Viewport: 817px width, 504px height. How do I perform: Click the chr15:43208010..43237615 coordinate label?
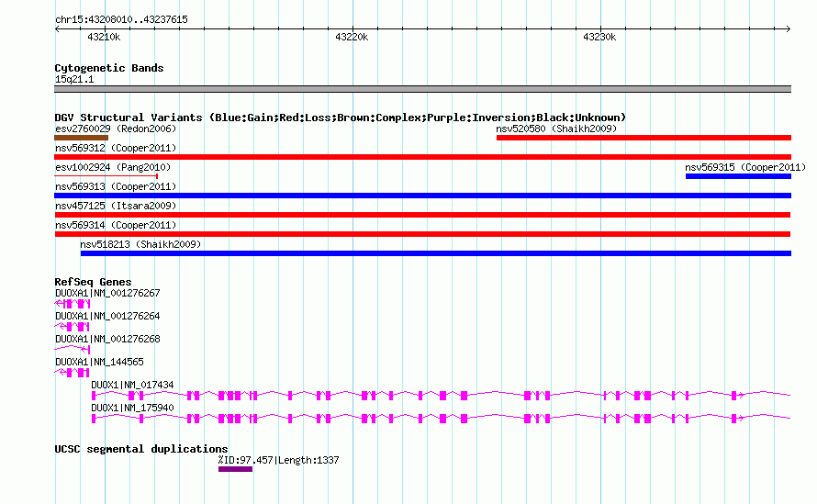[x=121, y=19]
